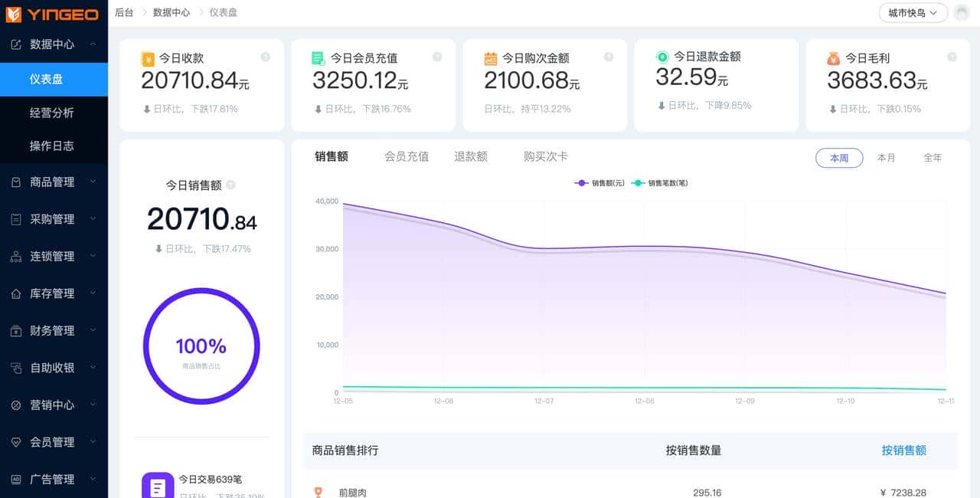Click the 会员管理 heart icon

[x=17, y=441]
